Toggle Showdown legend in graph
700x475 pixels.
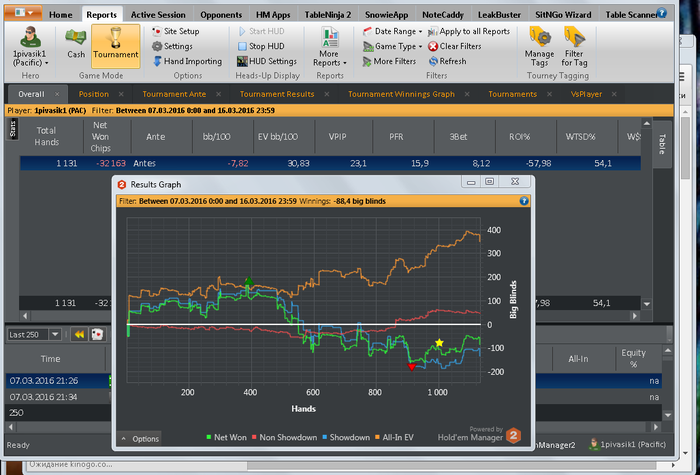pos(346,438)
